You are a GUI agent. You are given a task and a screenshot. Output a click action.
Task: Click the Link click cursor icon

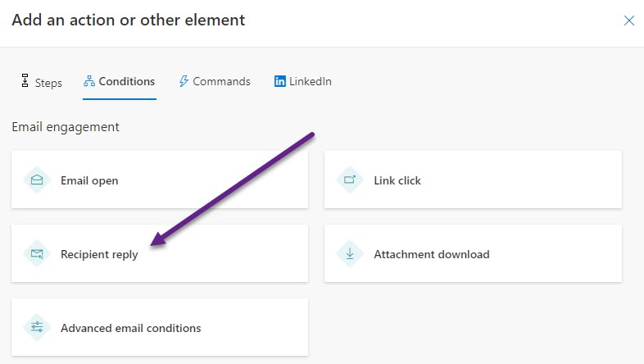tap(350, 180)
